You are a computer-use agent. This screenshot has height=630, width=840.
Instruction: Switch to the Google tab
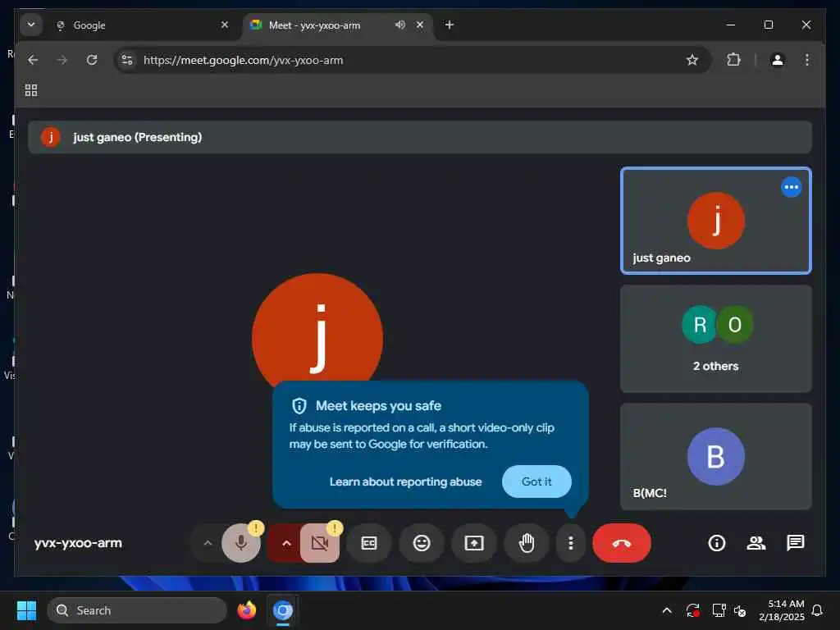click(x=142, y=25)
